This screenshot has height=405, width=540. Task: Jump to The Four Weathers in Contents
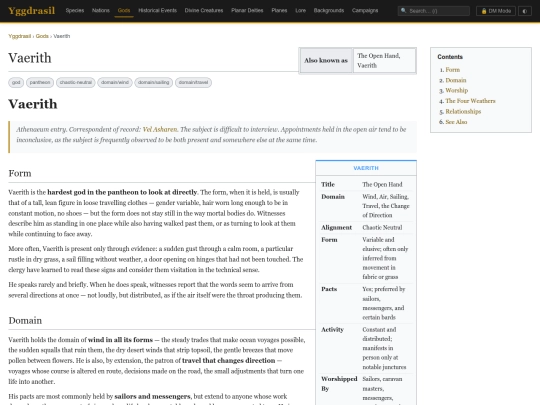point(470,101)
